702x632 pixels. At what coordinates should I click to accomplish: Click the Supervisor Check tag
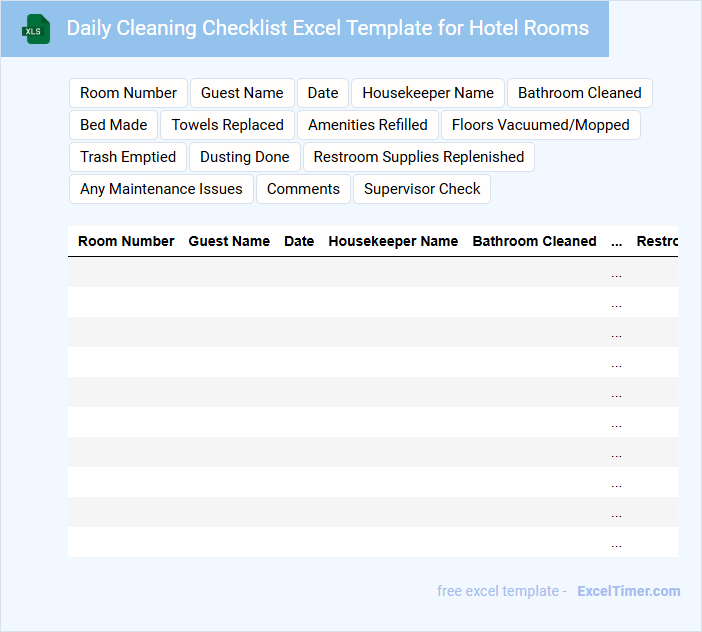coord(422,189)
